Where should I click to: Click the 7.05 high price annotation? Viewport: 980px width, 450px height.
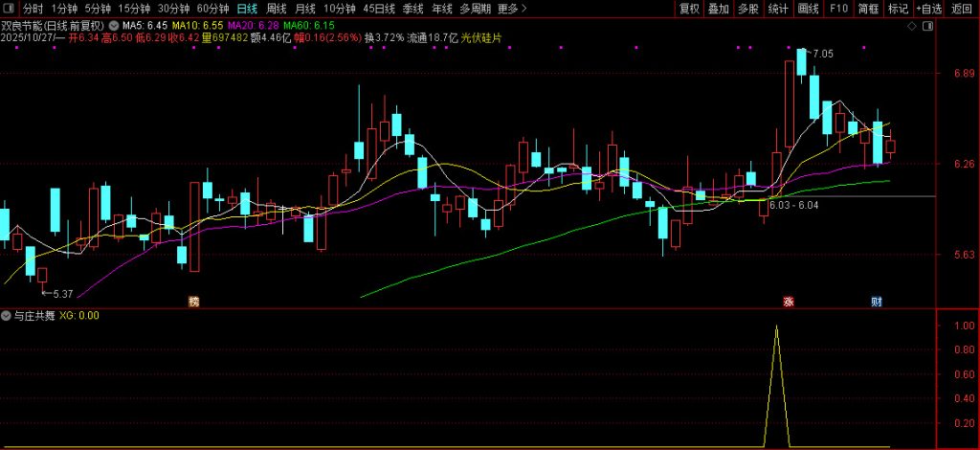tap(823, 55)
